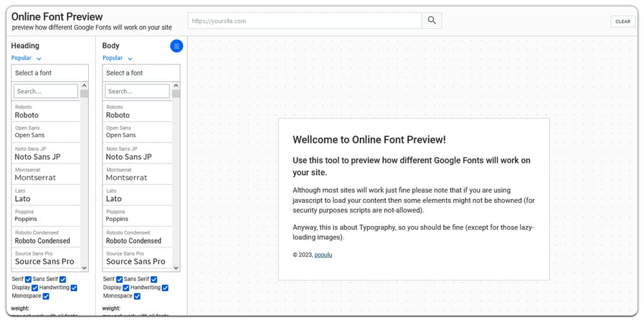Image resolution: width=644 pixels, height=322 pixels.
Task: Click the site URL input field
Action: (305, 21)
